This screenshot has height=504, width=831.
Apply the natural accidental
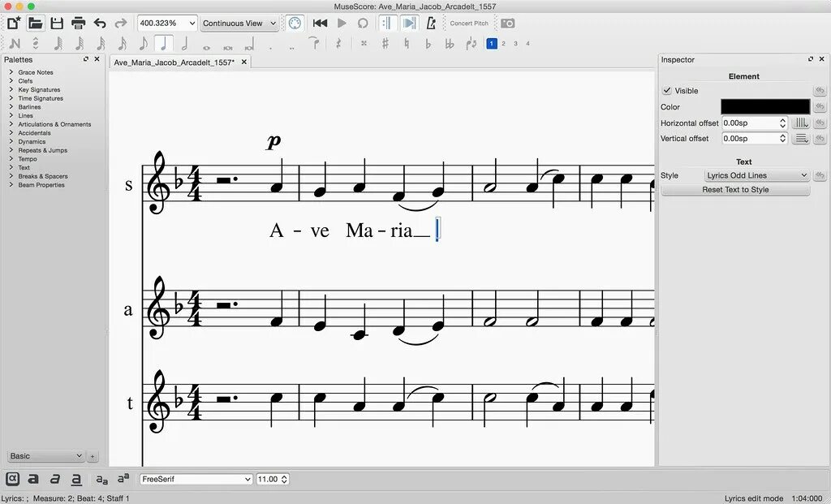pyautogui.click(x=407, y=44)
